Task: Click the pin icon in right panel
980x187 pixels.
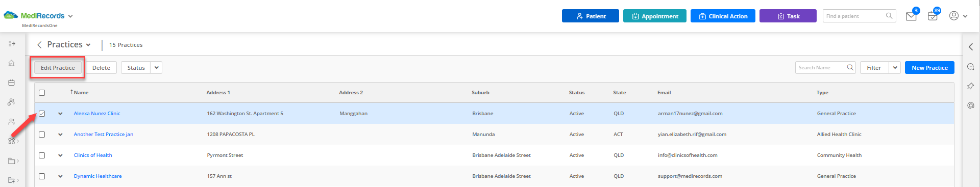Action: (x=971, y=86)
